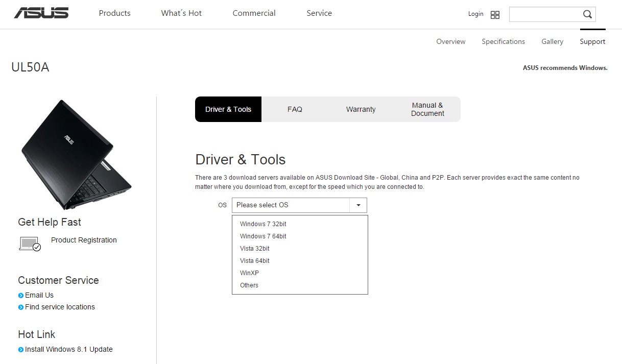Click the blue arrow bullet before Email Us

21,296
